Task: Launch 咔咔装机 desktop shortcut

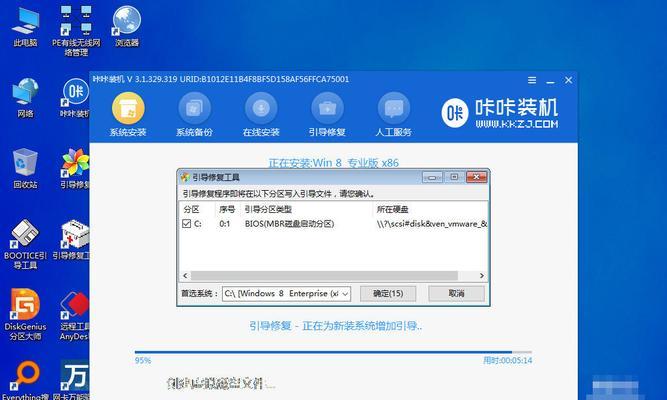Action: pos(75,98)
